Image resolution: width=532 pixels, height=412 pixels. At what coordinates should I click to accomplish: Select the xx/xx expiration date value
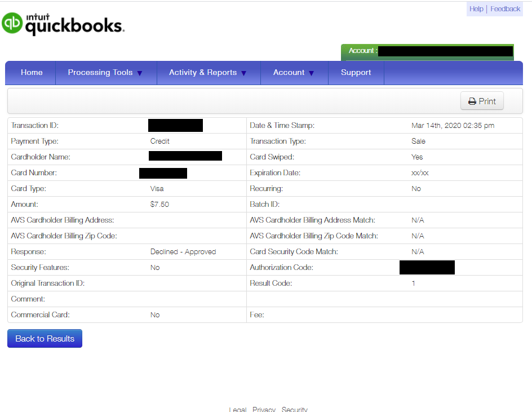coord(420,172)
